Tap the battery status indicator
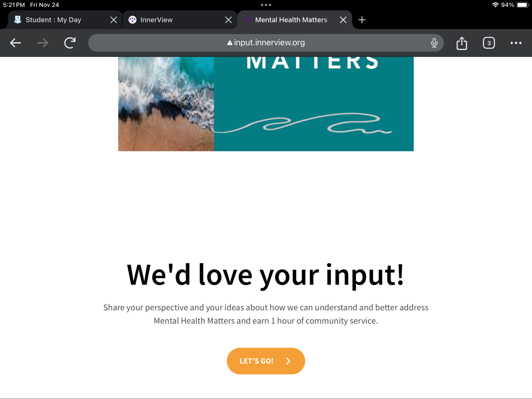 coord(522,5)
